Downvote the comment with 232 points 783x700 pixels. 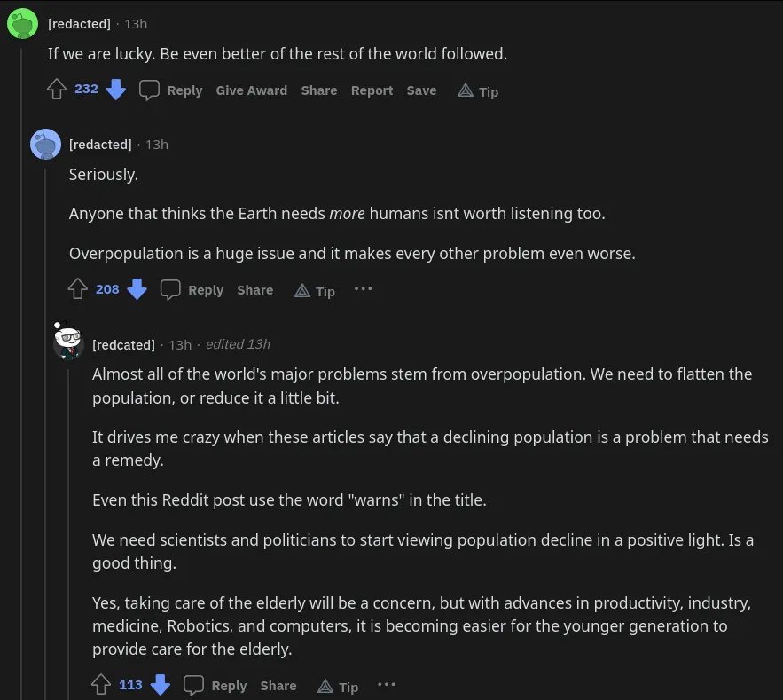click(x=116, y=90)
